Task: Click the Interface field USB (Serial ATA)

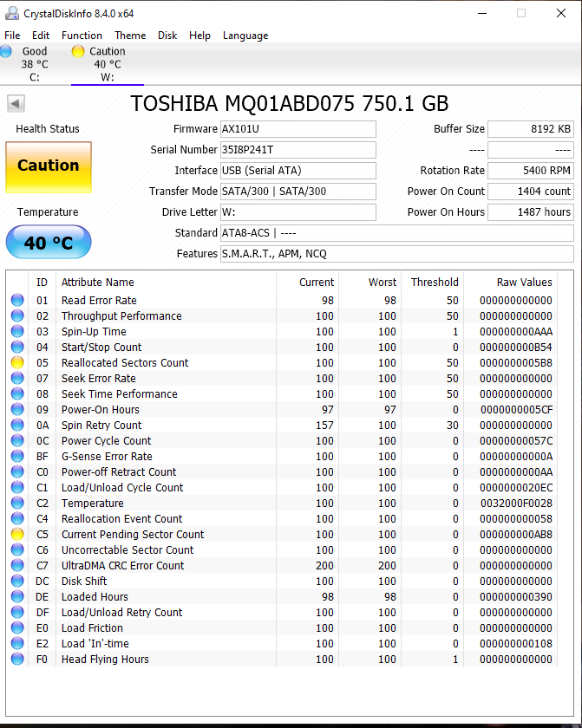Action: pos(298,171)
